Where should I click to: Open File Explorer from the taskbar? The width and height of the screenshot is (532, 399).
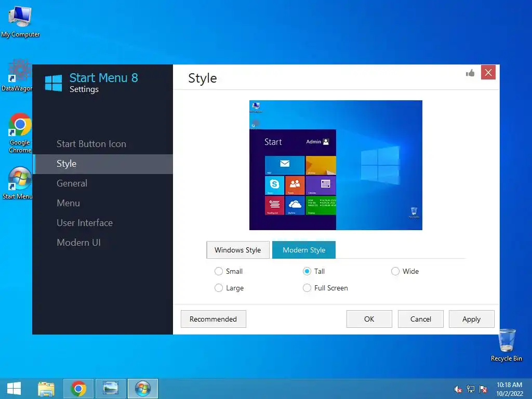coord(46,389)
